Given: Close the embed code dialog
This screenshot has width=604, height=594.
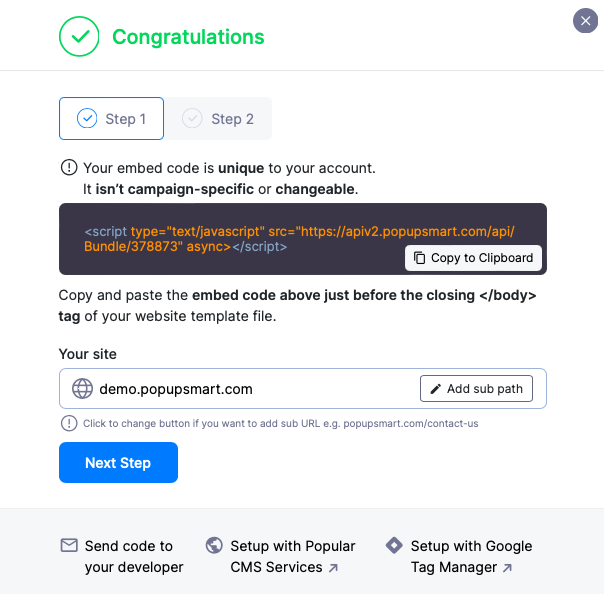Looking at the screenshot, I should (584, 20).
